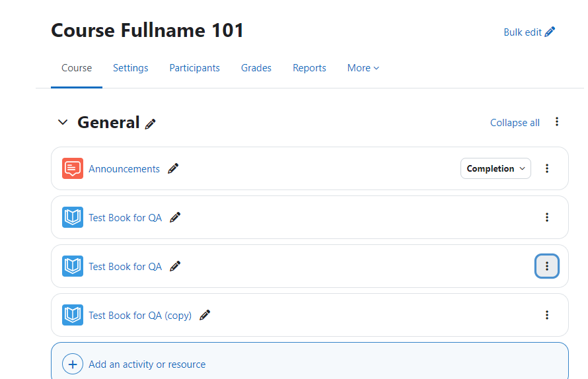Click the pencil icon beside Announcements
This screenshot has width=588, height=379.
173,168
